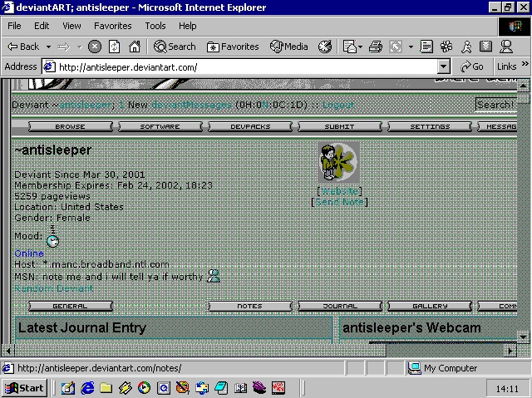Screen dimensions: 532x398
Task: Click the Send Note link
Action: pos(340,202)
